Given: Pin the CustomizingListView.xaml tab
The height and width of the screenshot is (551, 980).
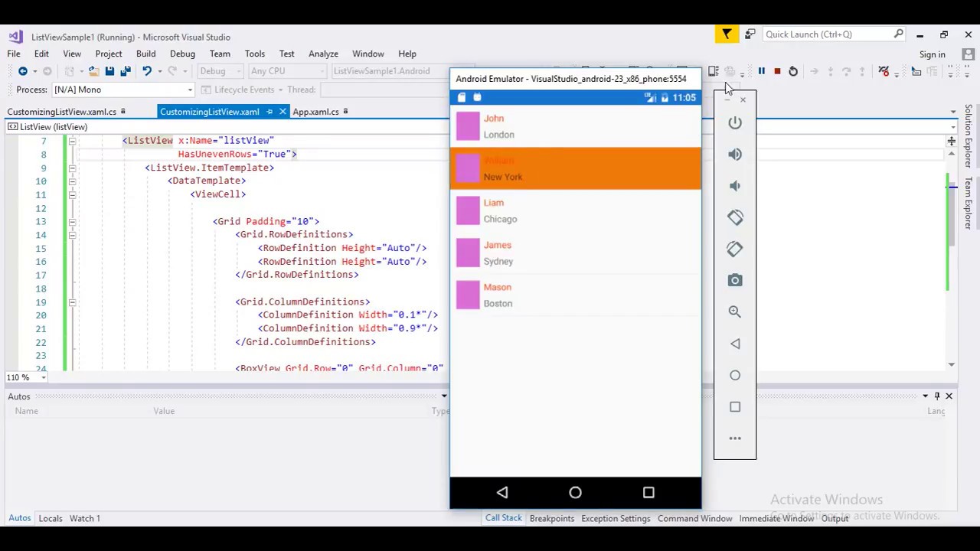Looking at the screenshot, I should click(x=269, y=112).
